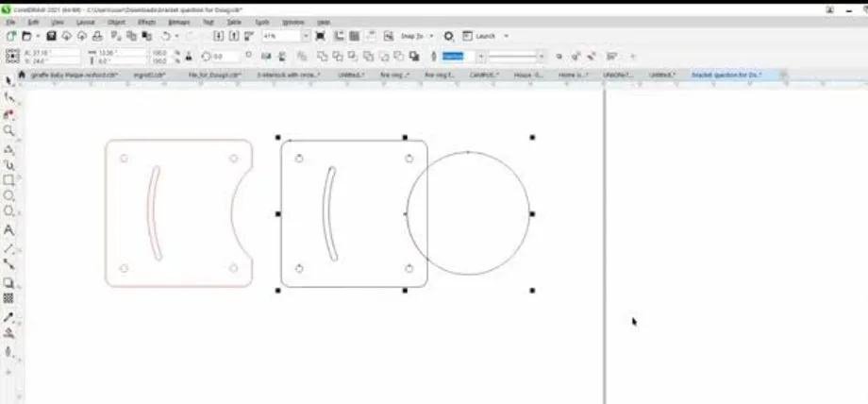Click the Trim shaping button
Viewport: 868px width, 404px height.
(x=337, y=56)
